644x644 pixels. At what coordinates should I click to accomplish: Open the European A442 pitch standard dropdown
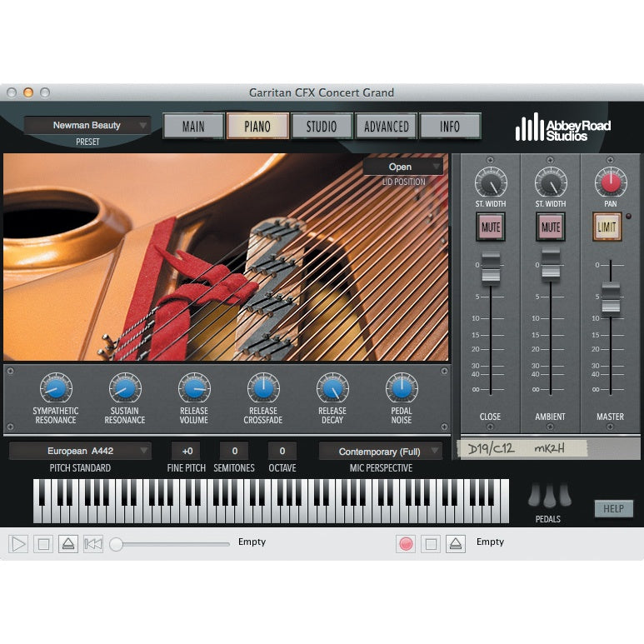(80, 451)
